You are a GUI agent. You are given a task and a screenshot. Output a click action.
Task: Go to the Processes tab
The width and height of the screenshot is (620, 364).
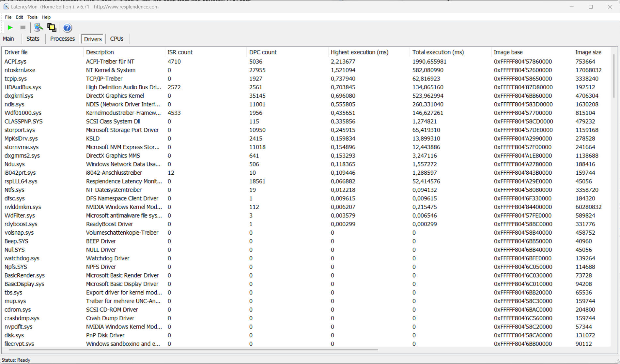pyautogui.click(x=62, y=39)
